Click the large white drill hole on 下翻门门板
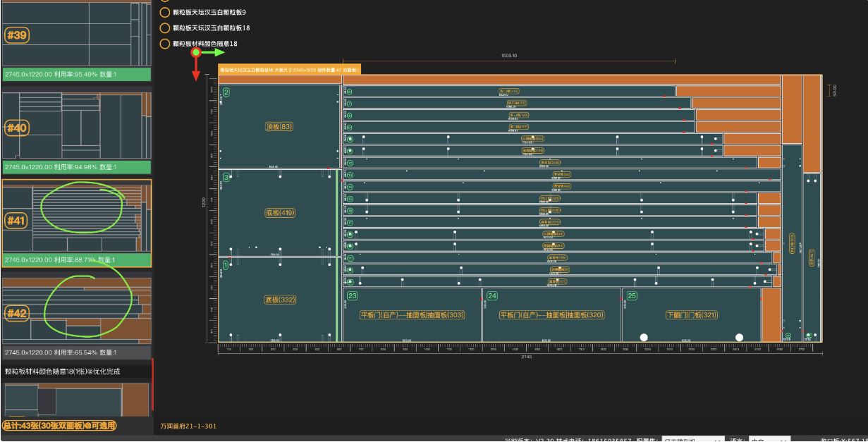 click(644, 338)
